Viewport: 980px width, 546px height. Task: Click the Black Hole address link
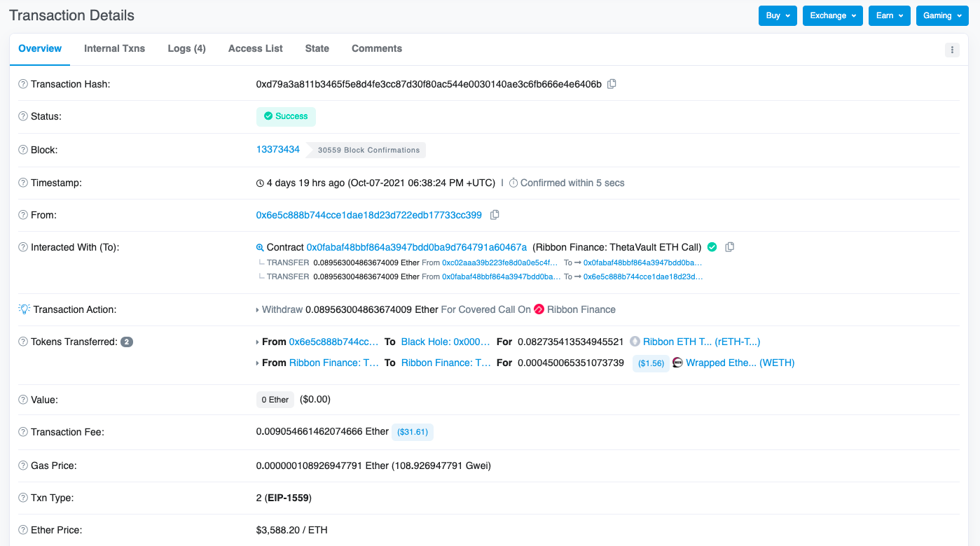[446, 342]
